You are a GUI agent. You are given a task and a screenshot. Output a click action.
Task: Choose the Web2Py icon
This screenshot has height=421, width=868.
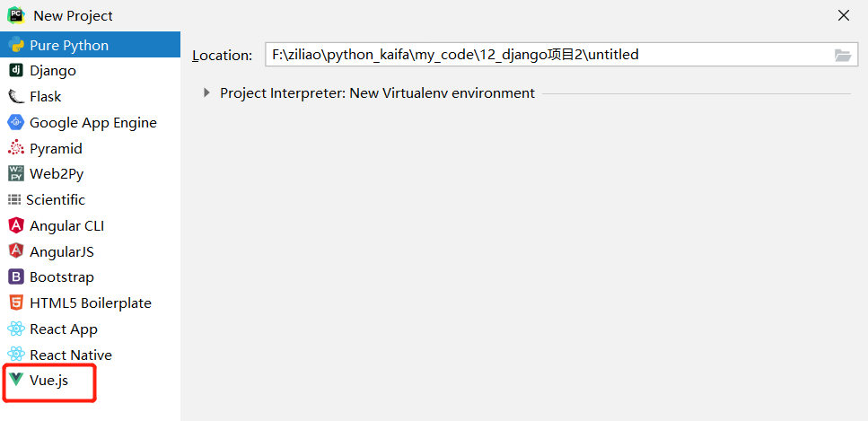tap(16, 174)
